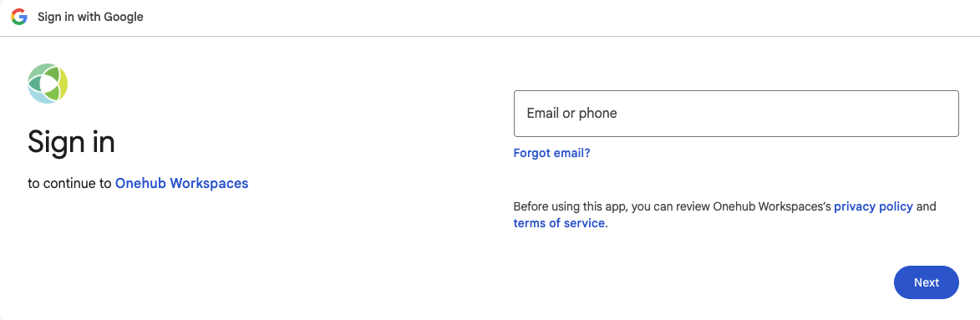This screenshot has height=320, width=980.
Task: Open the privacy policy link
Action: click(873, 206)
